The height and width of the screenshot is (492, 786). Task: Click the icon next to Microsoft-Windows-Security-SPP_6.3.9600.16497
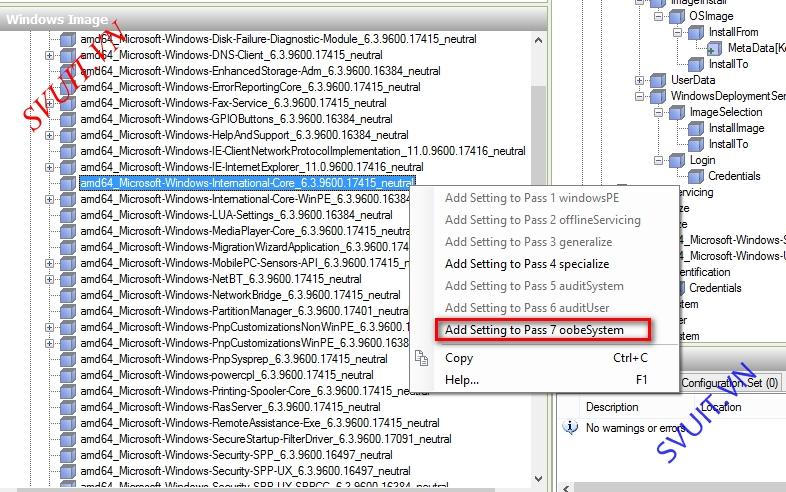(68, 455)
